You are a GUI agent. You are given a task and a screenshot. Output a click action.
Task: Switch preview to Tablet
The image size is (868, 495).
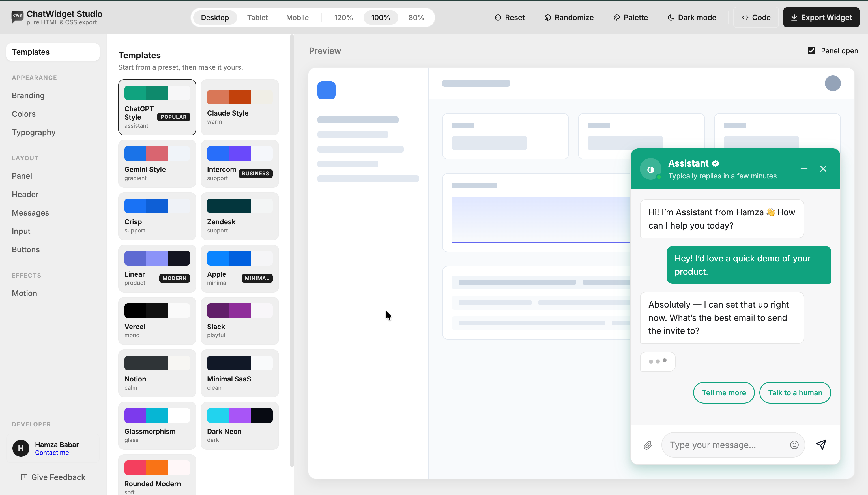(257, 17)
